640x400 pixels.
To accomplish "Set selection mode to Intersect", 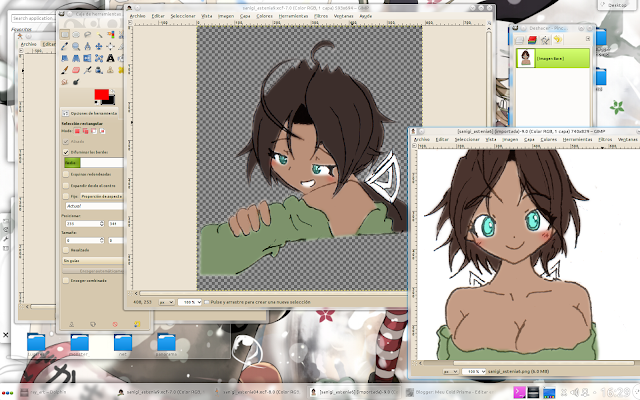I will tap(102, 131).
